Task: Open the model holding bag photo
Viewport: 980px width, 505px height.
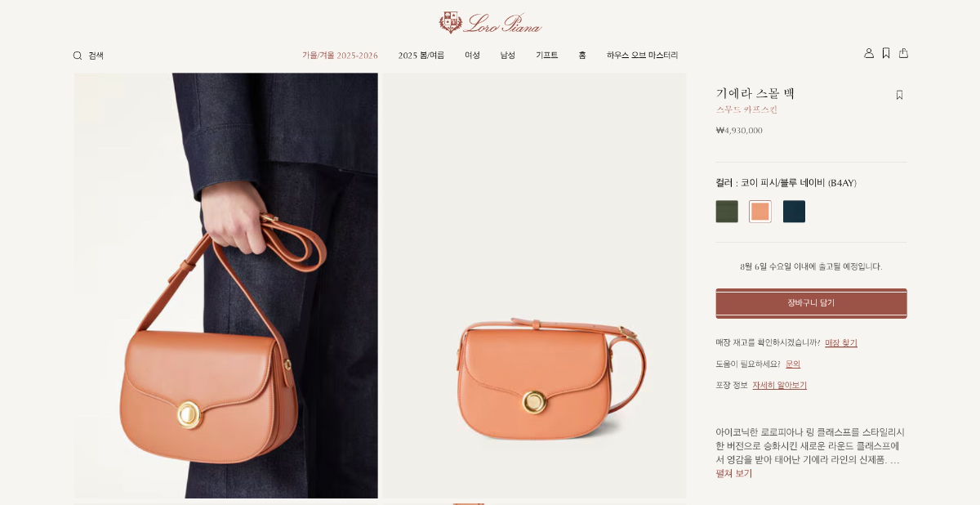Action: coord(226,285)
